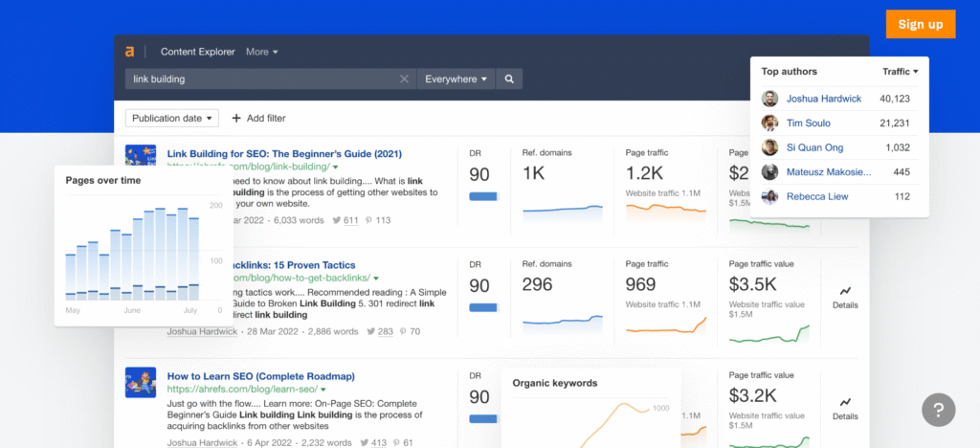
Task: Click Rebecca Liew's avatar picture
Action: 769,196
